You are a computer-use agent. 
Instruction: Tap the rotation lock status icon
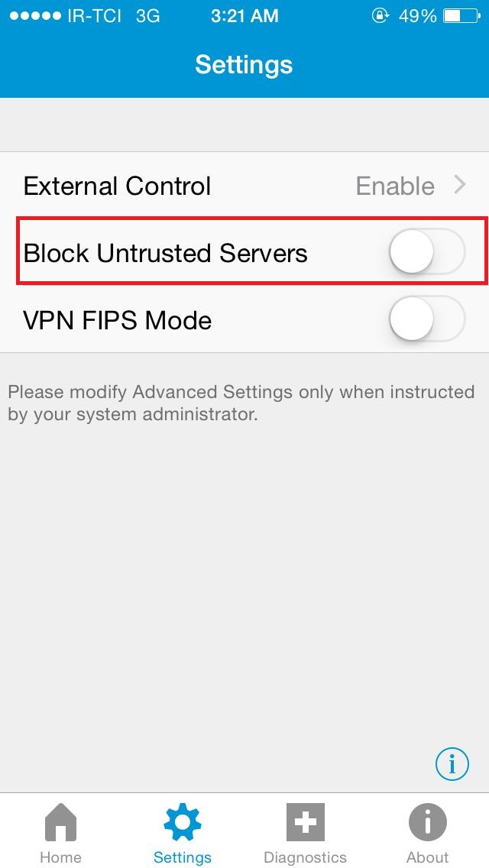380,16
